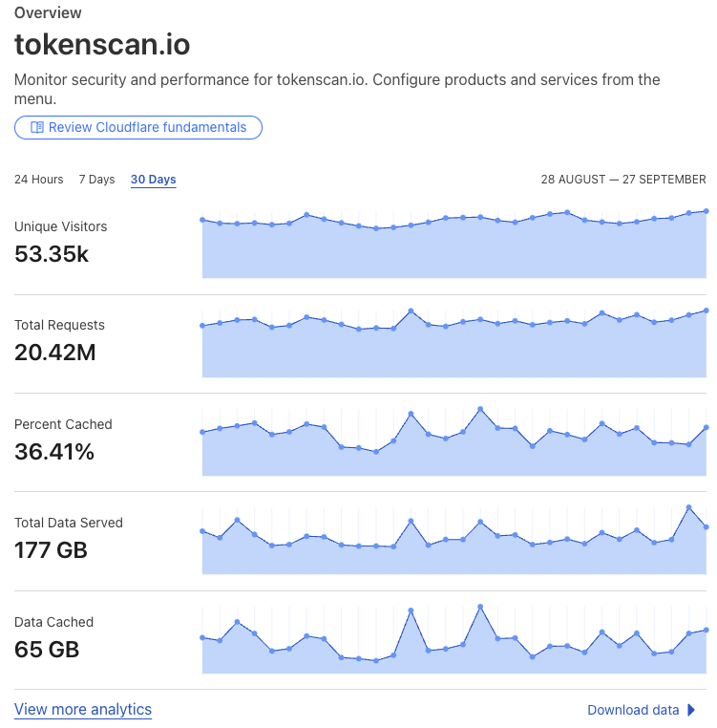Open Review Cloudflare fundamentals button
The width and height of the screenshot is (717, 728).
(138, 127)
